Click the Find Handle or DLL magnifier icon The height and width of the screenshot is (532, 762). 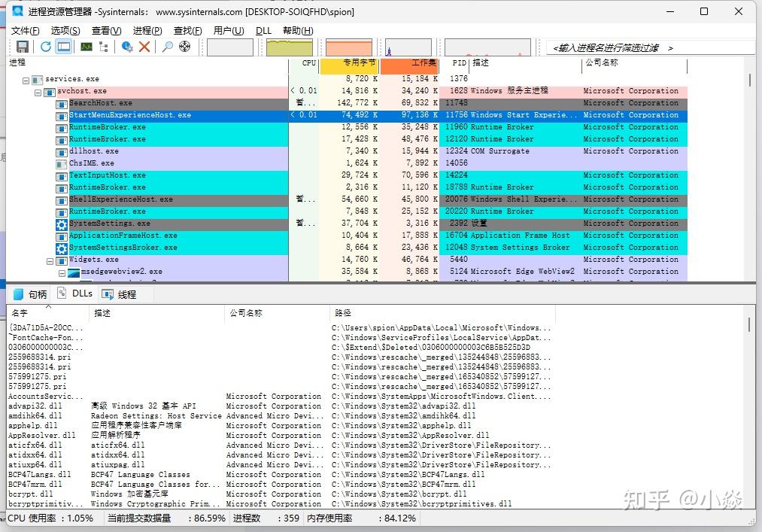[167, 46]
